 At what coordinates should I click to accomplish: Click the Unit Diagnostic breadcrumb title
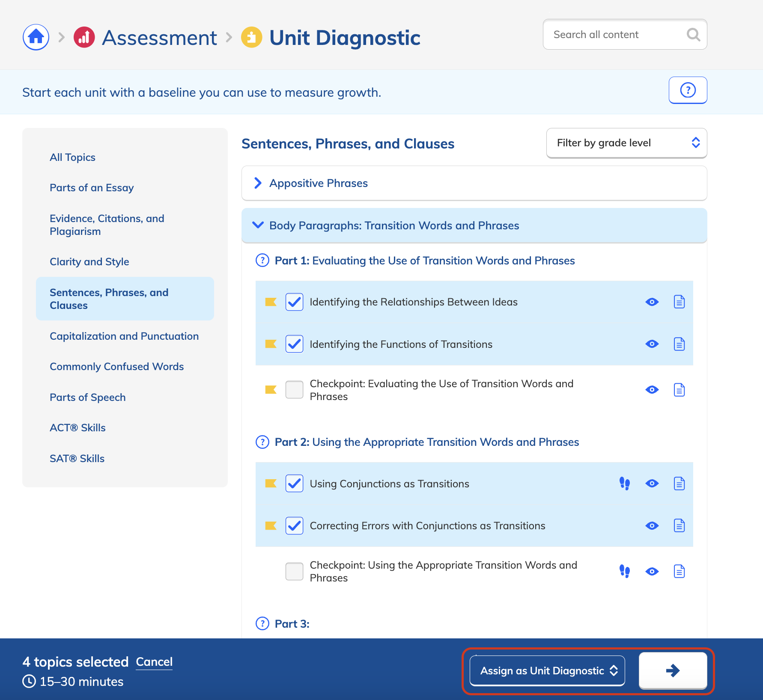click(345, 38)
